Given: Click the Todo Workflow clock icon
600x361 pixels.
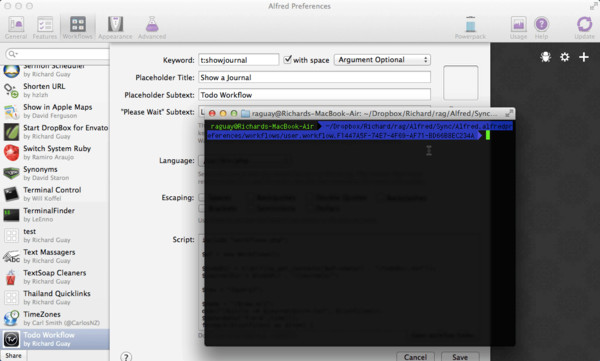Looking at the screenshot, I should (11, 339).
